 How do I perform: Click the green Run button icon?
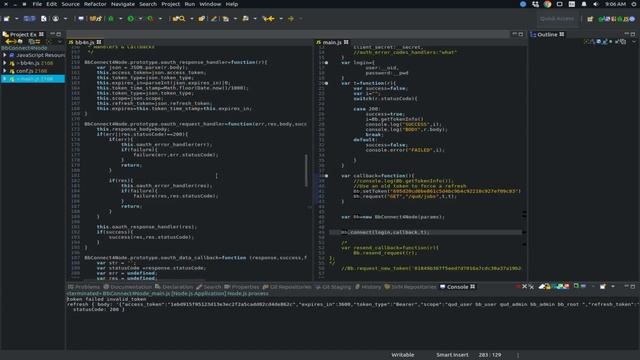[131, 19]
